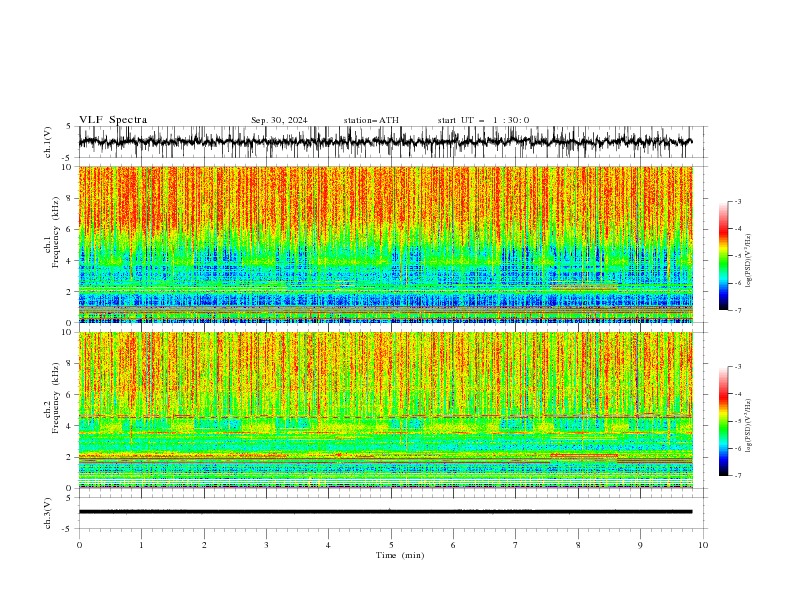Click the 5 tick on the ch.1(V) axis
This screenshot has width=792, height=612.
69,127
